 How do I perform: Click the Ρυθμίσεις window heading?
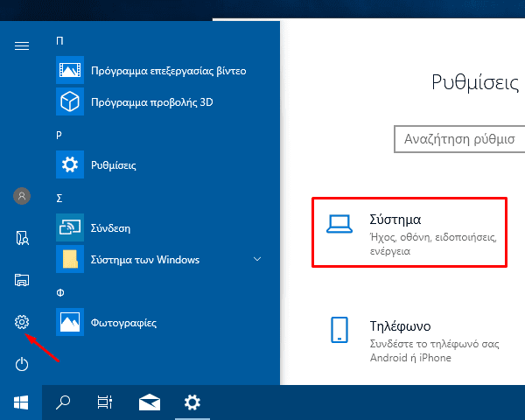pyautogui.click(x=475, y=82)
